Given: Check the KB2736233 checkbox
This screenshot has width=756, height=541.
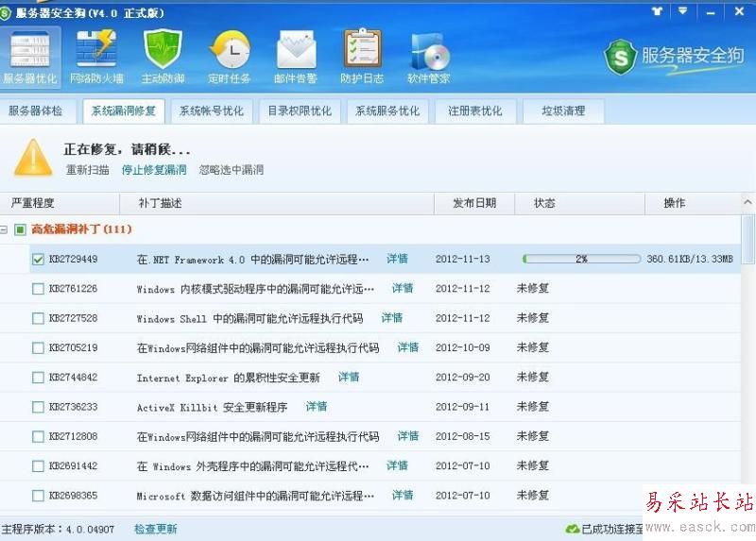Looking at the screenshot, I should [x=38, y=407].
